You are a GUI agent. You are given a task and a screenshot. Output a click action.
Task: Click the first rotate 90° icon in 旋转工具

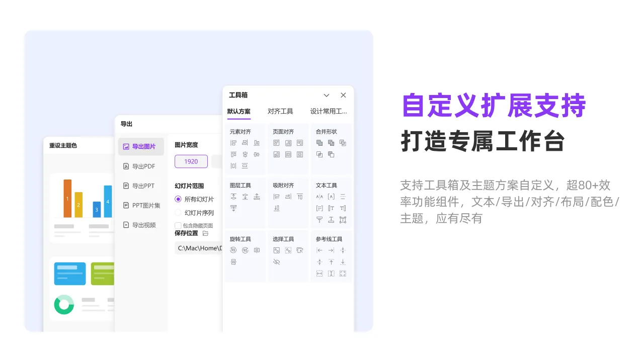[x=233, y=250]
